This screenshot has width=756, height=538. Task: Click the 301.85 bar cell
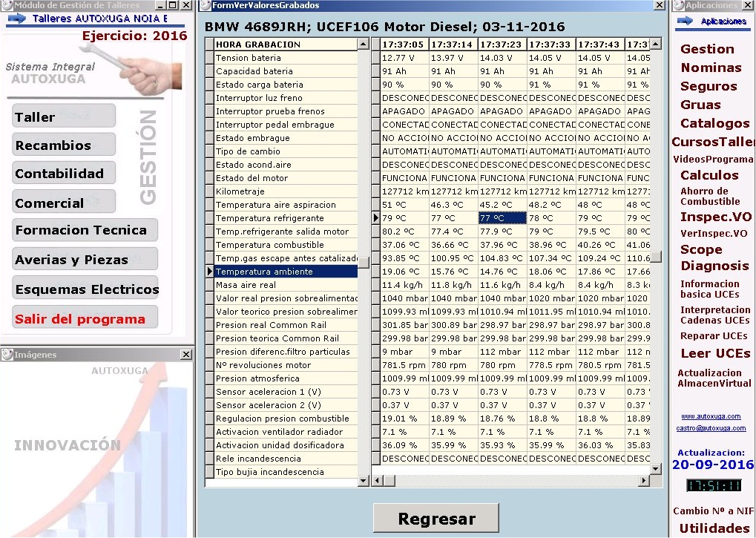tap(404, 325)
